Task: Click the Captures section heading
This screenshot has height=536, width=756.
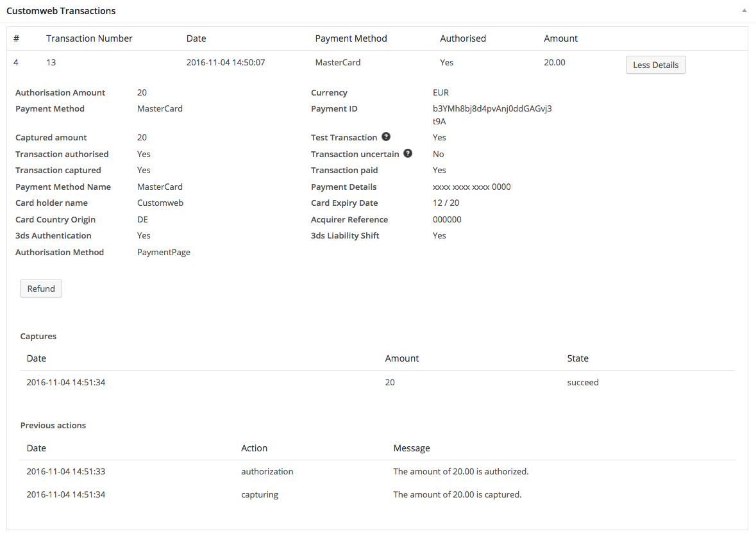Action: [38, 336]
